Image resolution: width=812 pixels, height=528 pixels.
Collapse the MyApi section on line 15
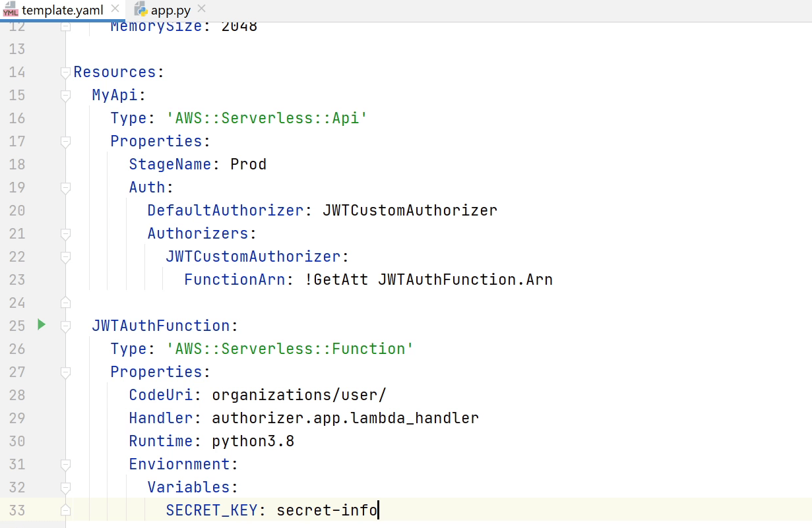(x=65, y=95)
